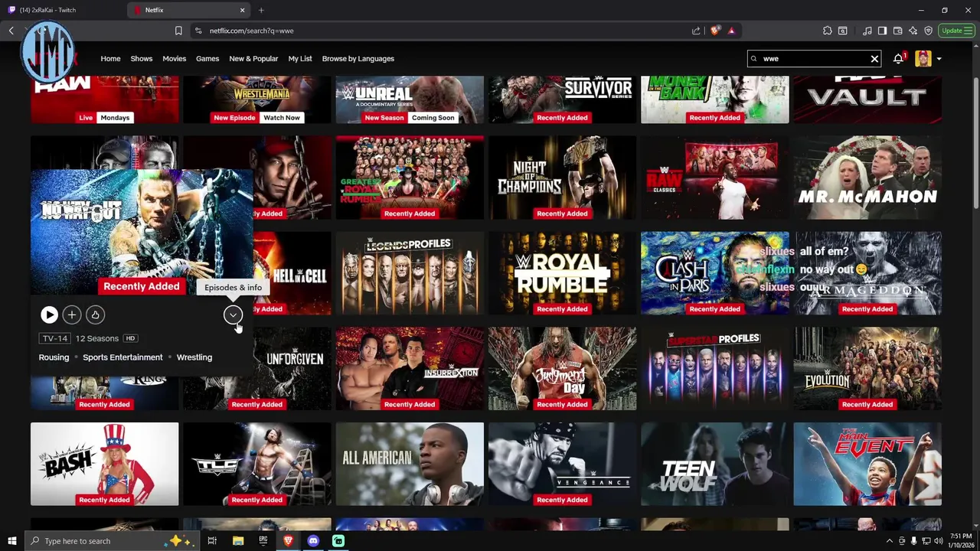Open the profile avatar menu
Image resolution: width=980 pixels, height=551 pixels.
pyautogui.click(x=923, y=58)
